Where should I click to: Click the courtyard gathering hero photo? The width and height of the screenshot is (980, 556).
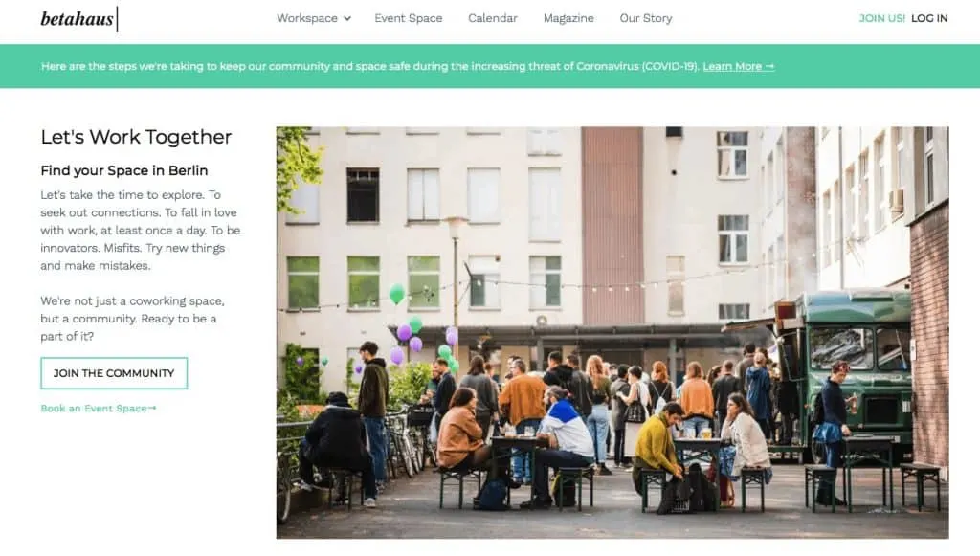point(612,332)
